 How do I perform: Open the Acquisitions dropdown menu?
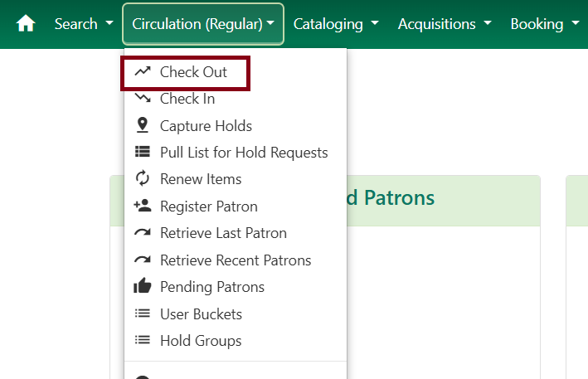[445, 24]
